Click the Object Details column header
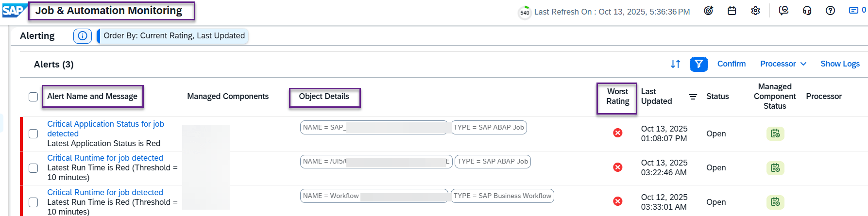This screenshot has width=868, height=216. pyautogui.click(x=324, y=97)
